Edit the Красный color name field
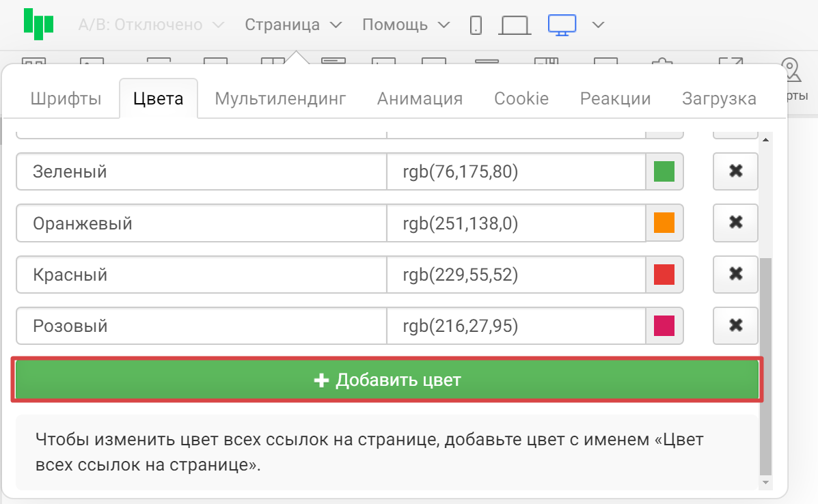The height and width of the screenshot is (504, 818). 202,275
